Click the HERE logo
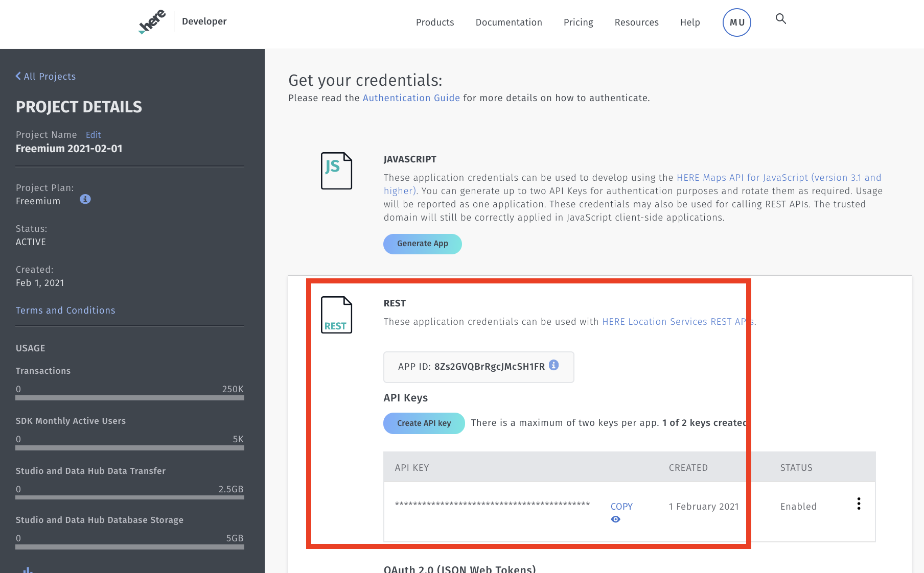 (x=152, y=22)
